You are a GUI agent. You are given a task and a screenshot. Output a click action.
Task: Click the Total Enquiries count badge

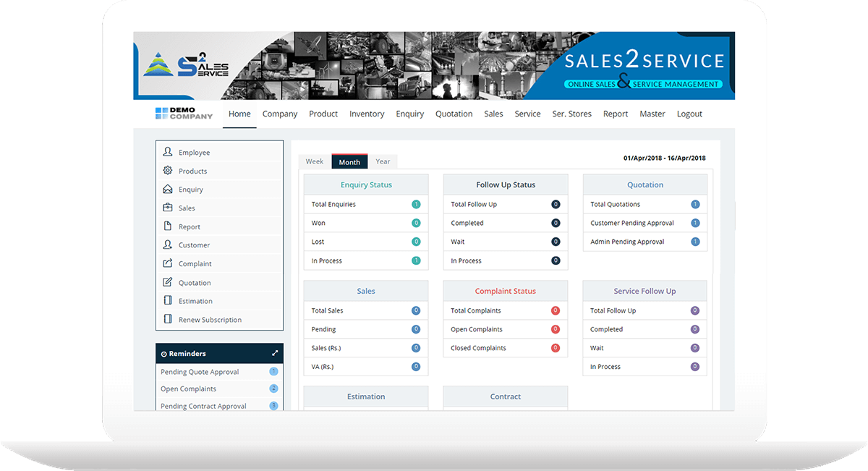[x=416, y=204]
